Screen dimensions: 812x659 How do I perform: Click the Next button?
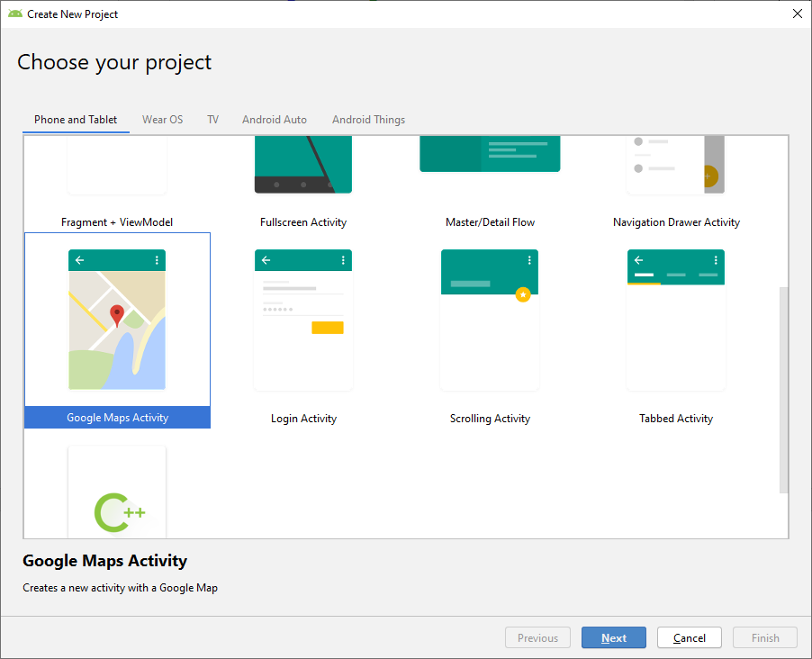[614, 638]
